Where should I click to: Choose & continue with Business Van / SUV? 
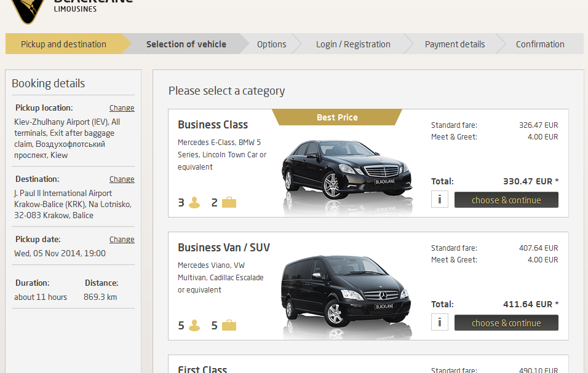point(506,323)
